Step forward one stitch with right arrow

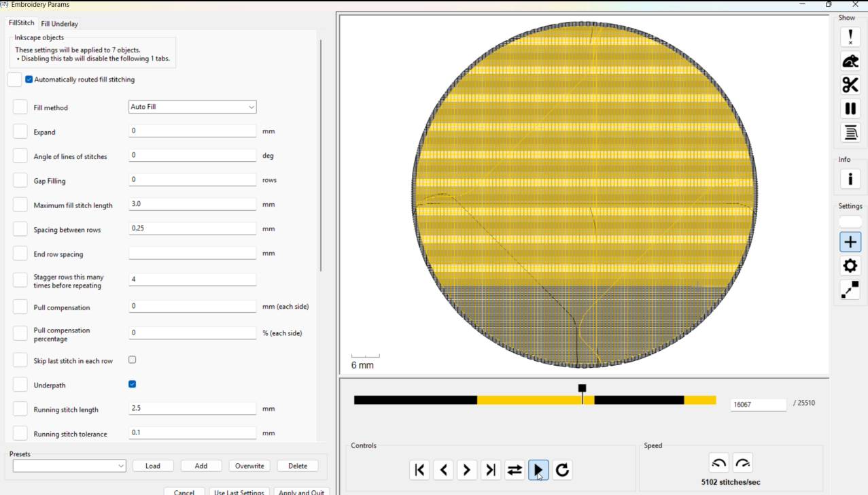click(x=467, y=470)
